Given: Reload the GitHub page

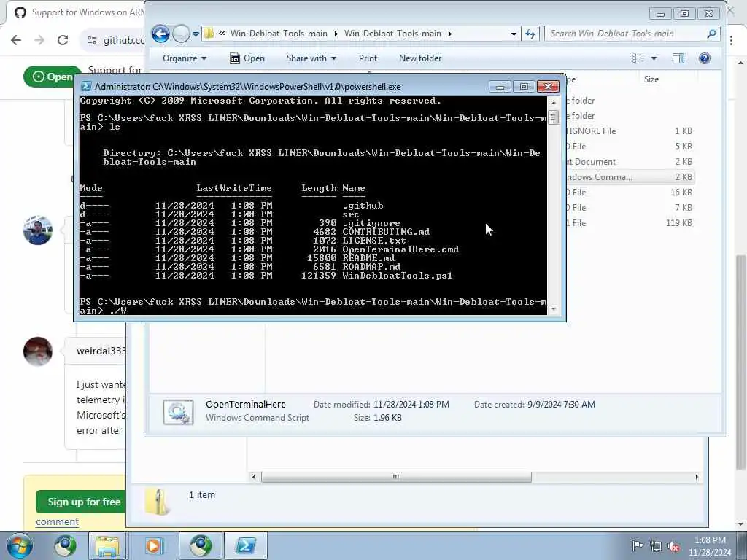Looking at the screenshot, I should (x=63, y=41).
